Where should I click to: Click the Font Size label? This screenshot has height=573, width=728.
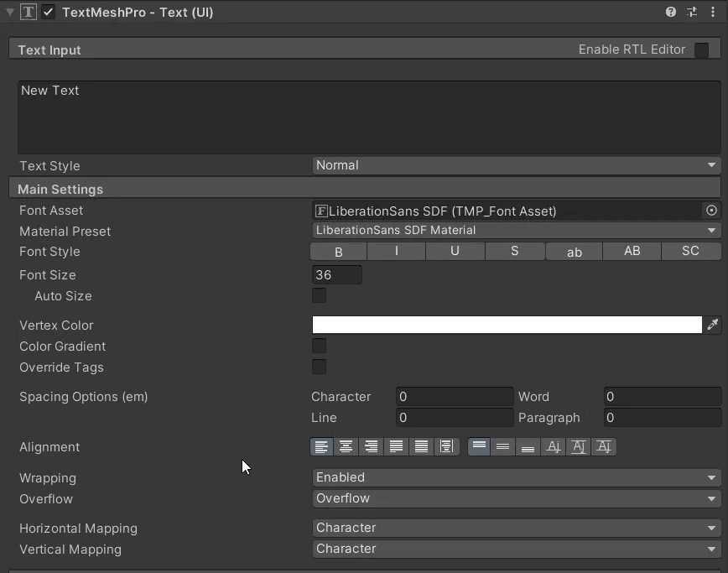pos(47,275)
